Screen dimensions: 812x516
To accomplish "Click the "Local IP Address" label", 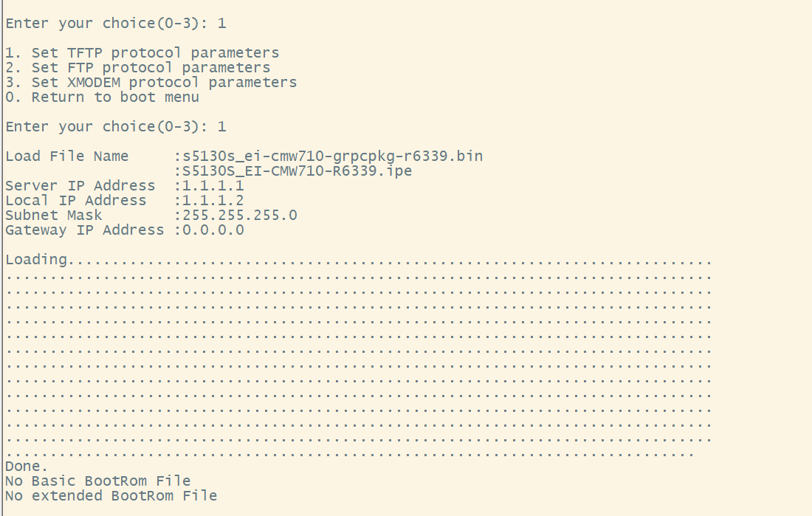I will (75, 201).
